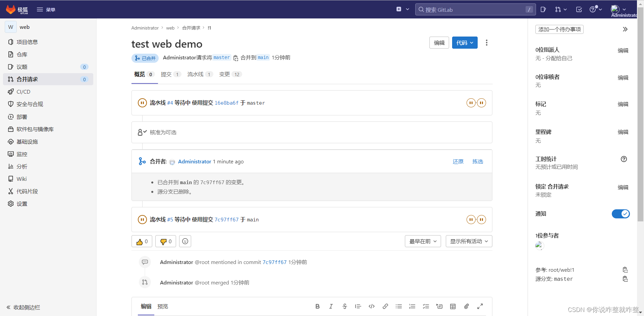Click the thumbs down reaction button
This screenshot has height=316, width=644.
click(x=166, y=242)
